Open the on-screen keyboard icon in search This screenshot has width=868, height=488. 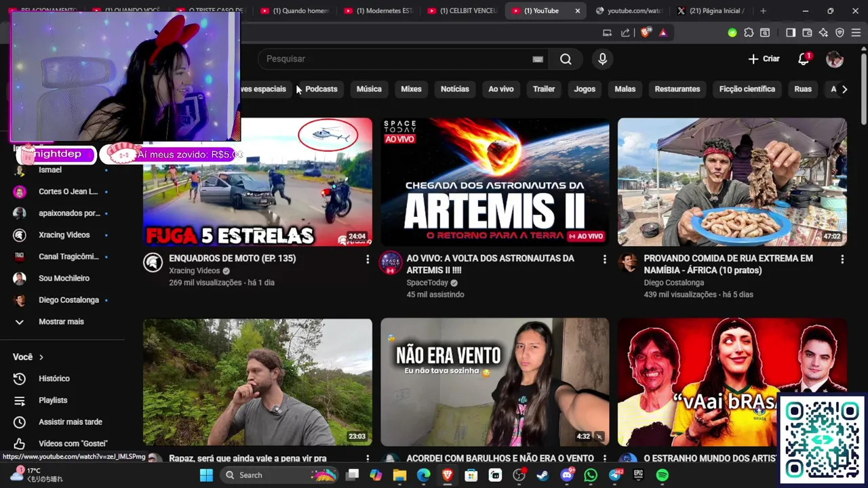538,59
